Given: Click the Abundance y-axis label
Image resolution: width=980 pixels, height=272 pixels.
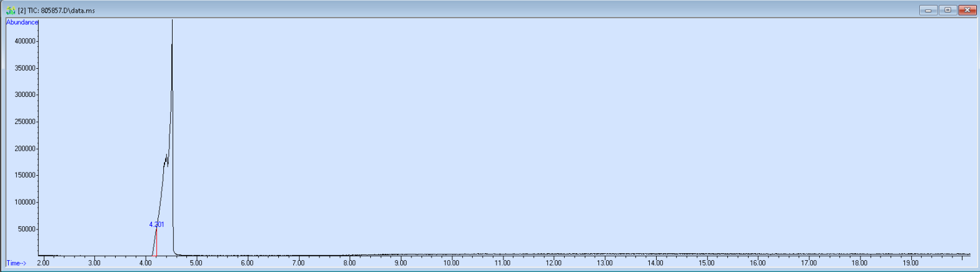Looking at the screenshot, I should (x=23, y=22).
